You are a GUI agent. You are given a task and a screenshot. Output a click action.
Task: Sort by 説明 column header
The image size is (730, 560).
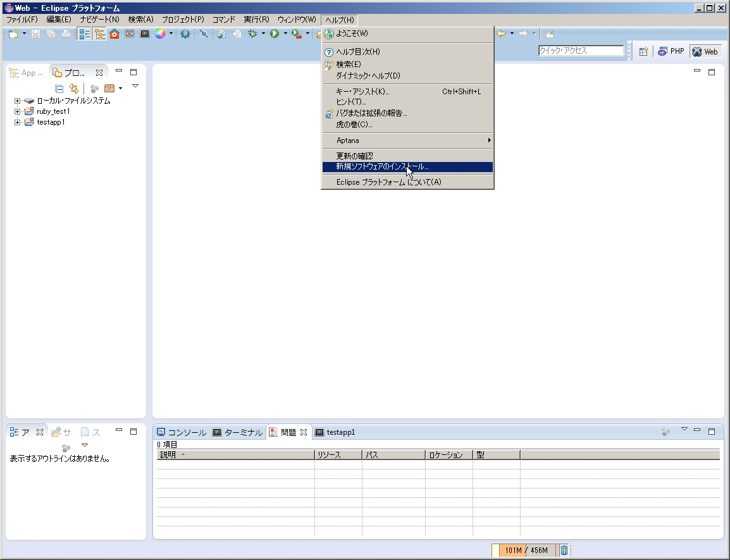(235, 455)
